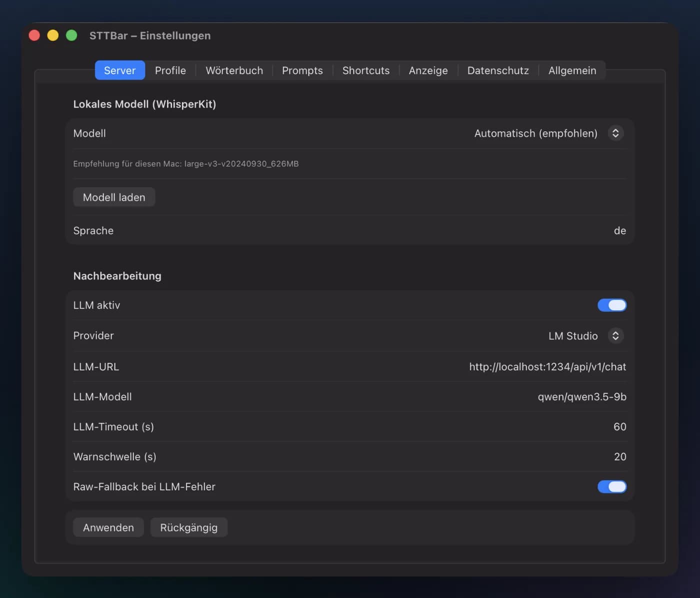Click the Raw-Fallback bei LLM-Fehler label

point(144,486)
